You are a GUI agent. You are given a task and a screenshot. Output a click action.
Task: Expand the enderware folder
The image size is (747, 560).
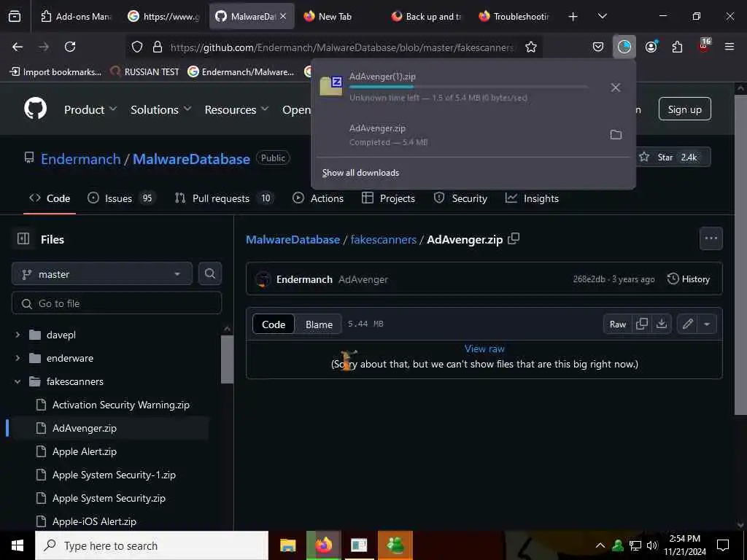pos(18,358)
